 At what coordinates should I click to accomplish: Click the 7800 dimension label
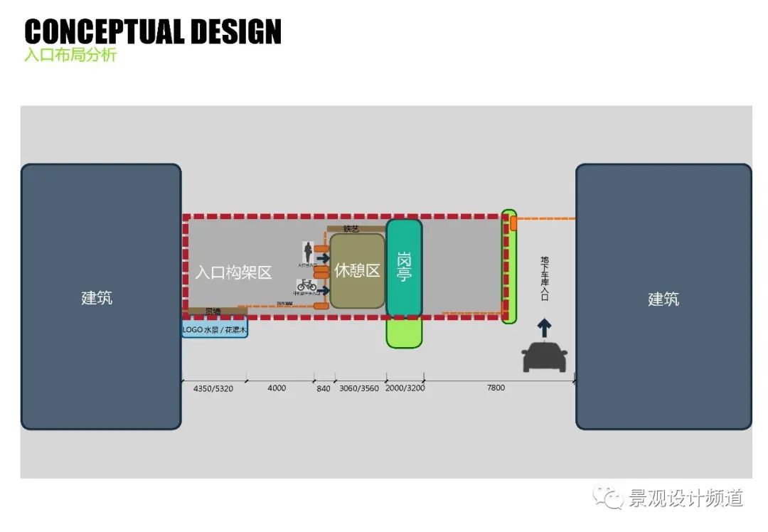[496, 388]
